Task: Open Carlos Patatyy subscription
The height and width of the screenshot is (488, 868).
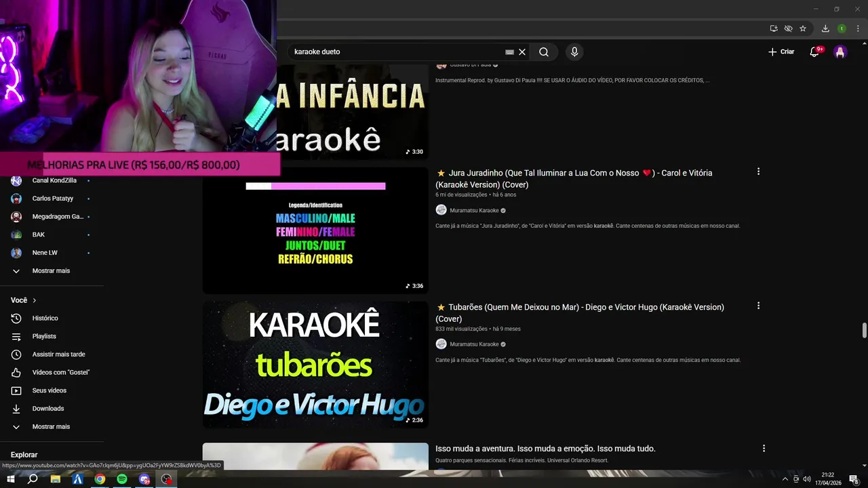Action: tap(52, 199)
